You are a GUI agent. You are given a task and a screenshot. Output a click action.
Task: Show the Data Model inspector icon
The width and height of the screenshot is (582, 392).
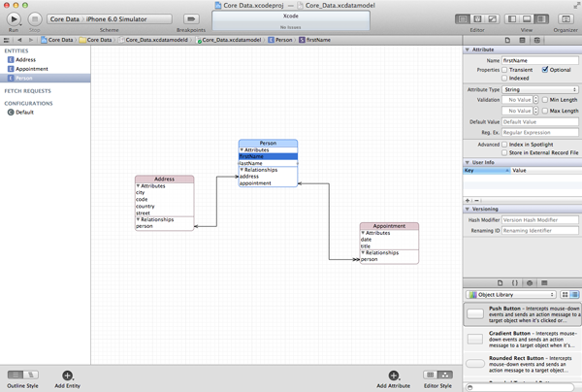point(536,40)
